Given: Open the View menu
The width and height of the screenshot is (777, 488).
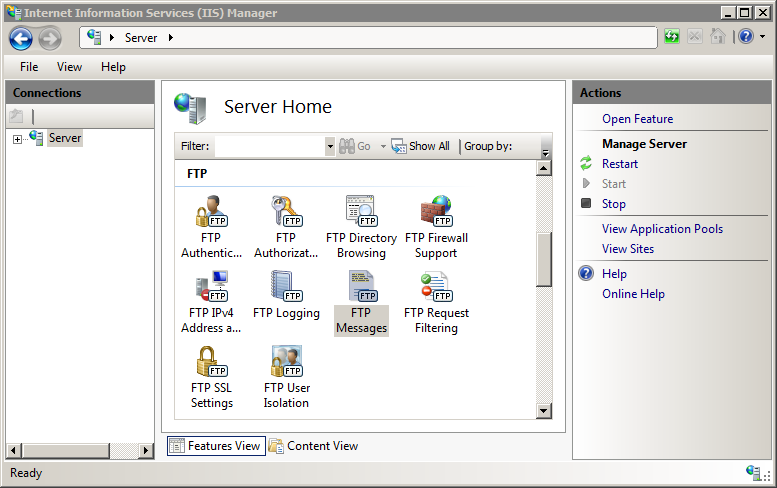Looking at the screenshot, I should coord(69,67).
